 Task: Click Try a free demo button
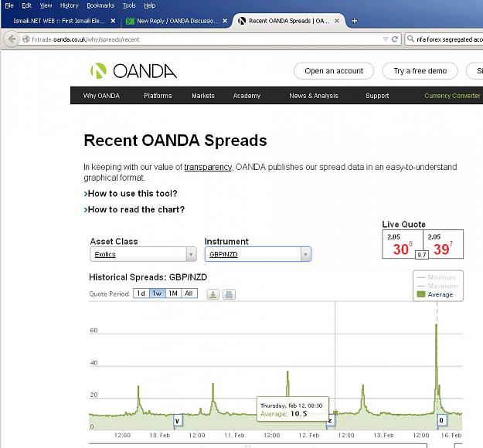pyautogui.click(x=420, y=71)
